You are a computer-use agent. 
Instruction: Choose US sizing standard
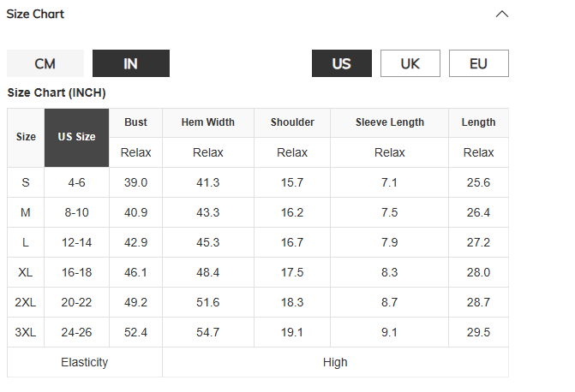coord(342,63)
